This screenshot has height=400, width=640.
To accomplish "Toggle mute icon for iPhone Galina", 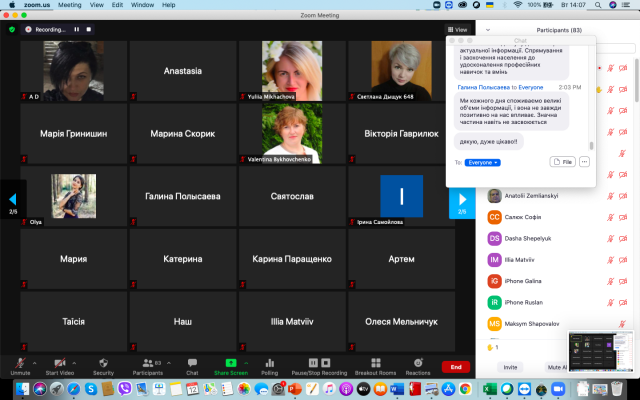I will [611, 281].
